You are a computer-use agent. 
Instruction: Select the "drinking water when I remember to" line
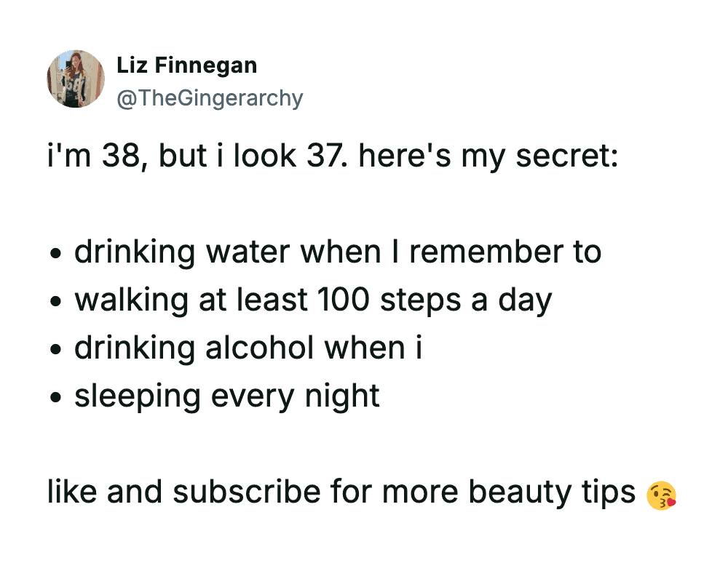tap(338, 252)
